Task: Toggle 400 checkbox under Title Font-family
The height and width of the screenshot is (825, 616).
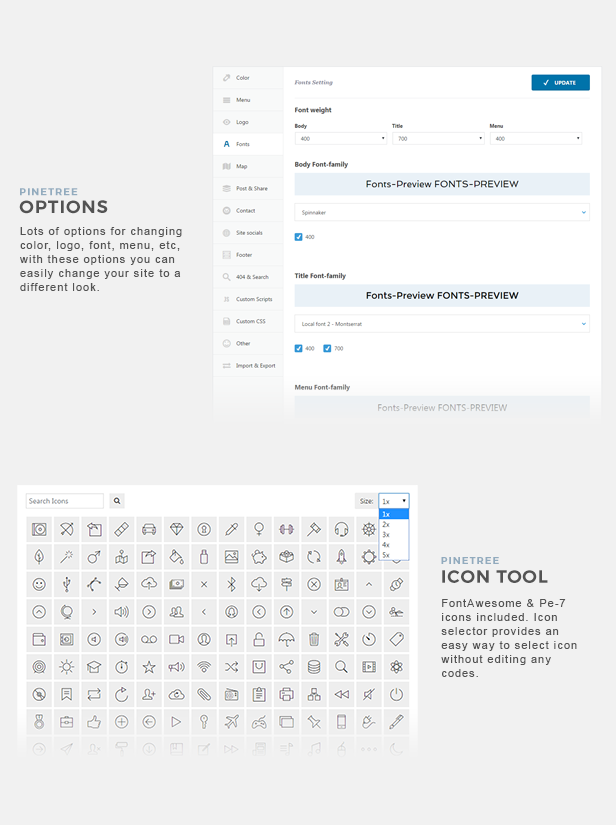Action: pyautogui.click(x=299, y=348)
